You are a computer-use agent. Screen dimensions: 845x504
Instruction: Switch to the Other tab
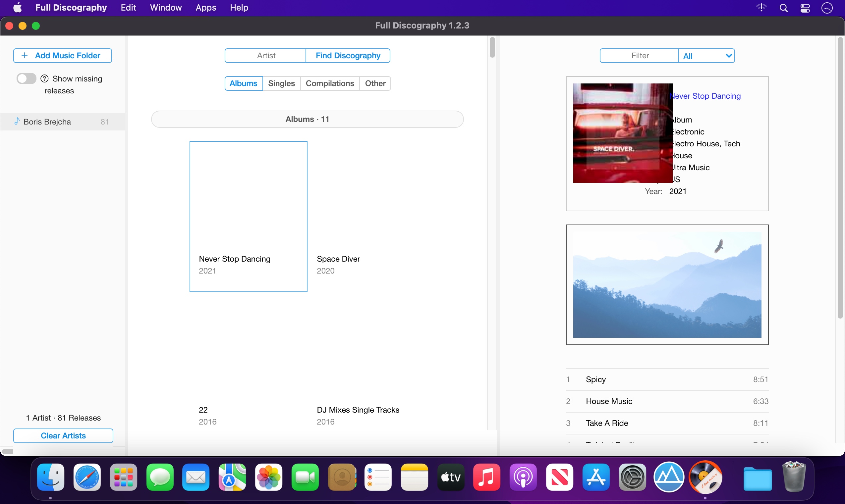pos(375,83)
